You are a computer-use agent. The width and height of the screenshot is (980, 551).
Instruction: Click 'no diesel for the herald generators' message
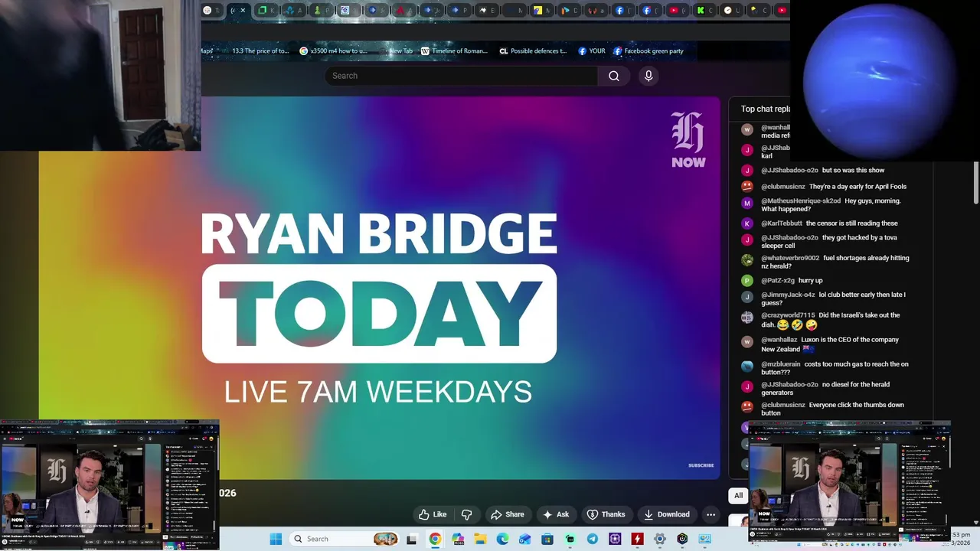tap(825, 388)
